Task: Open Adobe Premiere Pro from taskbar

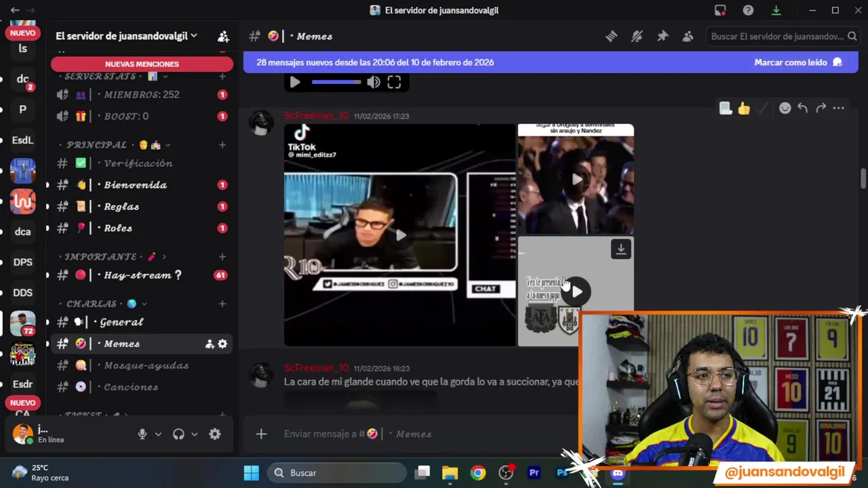Action: (x=534, y=472)
